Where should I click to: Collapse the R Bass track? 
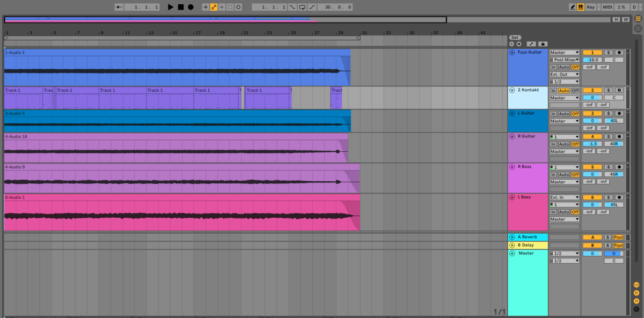pos(512,167)
